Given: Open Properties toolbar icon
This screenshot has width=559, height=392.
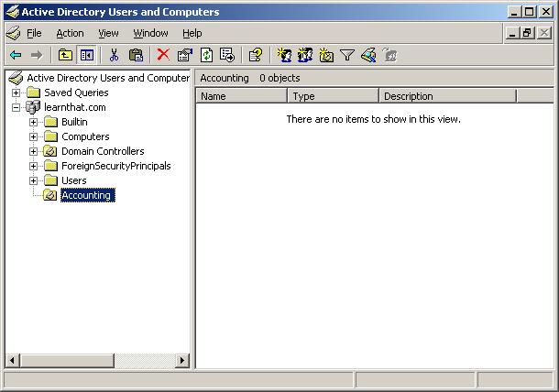Looking at the screenshot, I should coord(185,55).
